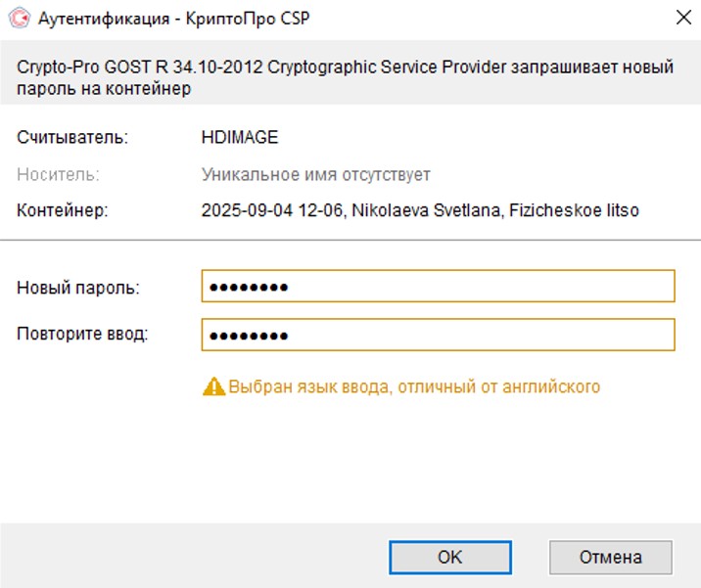
Task: Click the input language warning text
Action: pyautogui.click(x=414, y=386)
